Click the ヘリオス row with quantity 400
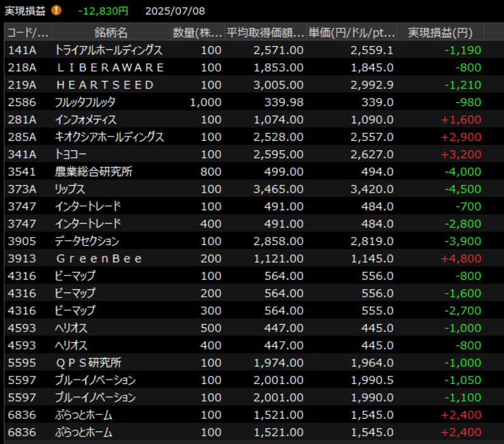 point(254,345)
